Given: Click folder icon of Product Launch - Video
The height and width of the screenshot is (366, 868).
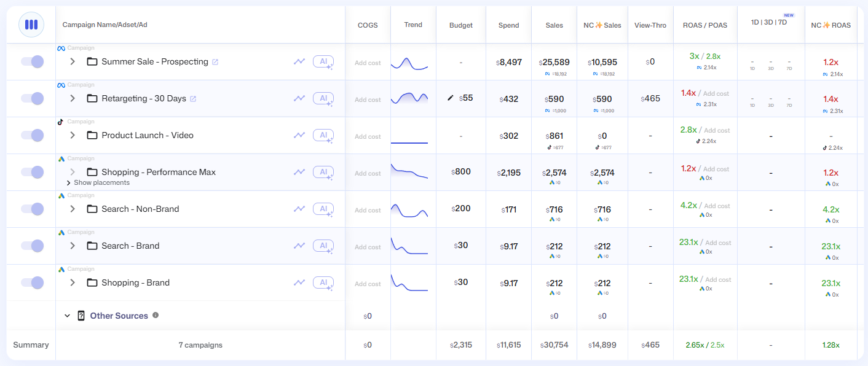Looking at the screenshot, I should (x=92, y=135).
